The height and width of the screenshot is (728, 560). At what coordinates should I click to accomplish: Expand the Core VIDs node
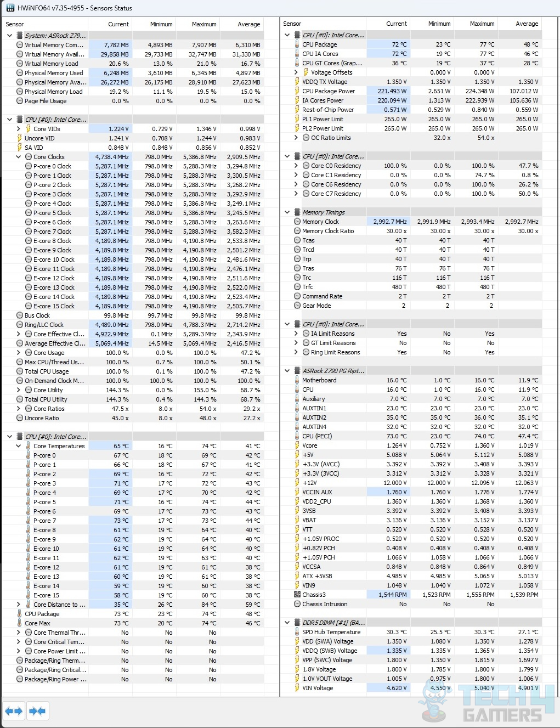coord(19,129)
